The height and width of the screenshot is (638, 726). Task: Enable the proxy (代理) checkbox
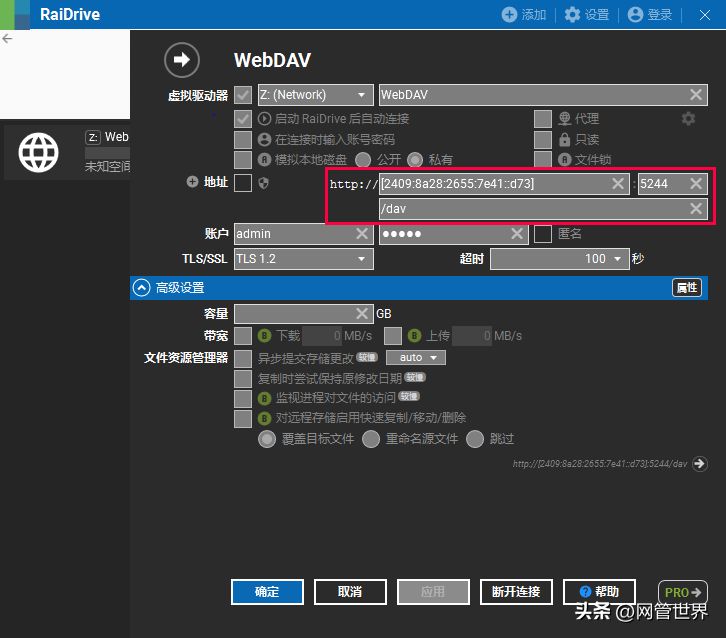point(543,119)
